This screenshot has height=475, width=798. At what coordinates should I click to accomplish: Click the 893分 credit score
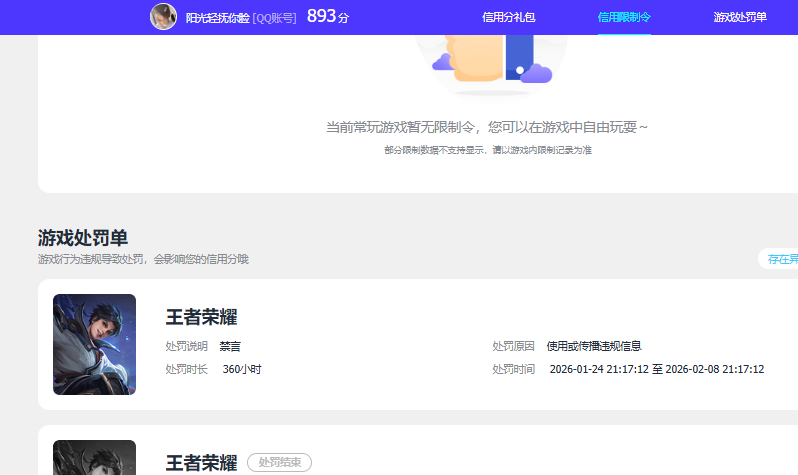[328, 16]
